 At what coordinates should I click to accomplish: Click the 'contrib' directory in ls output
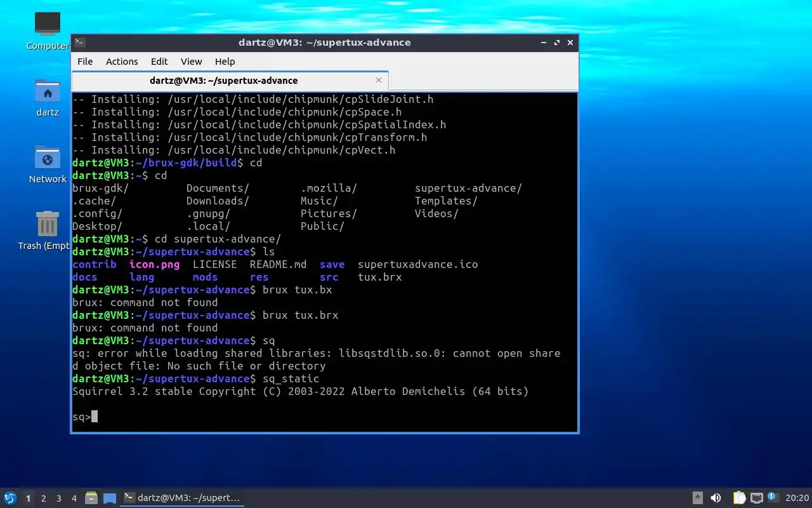click(x=94, y=265)
